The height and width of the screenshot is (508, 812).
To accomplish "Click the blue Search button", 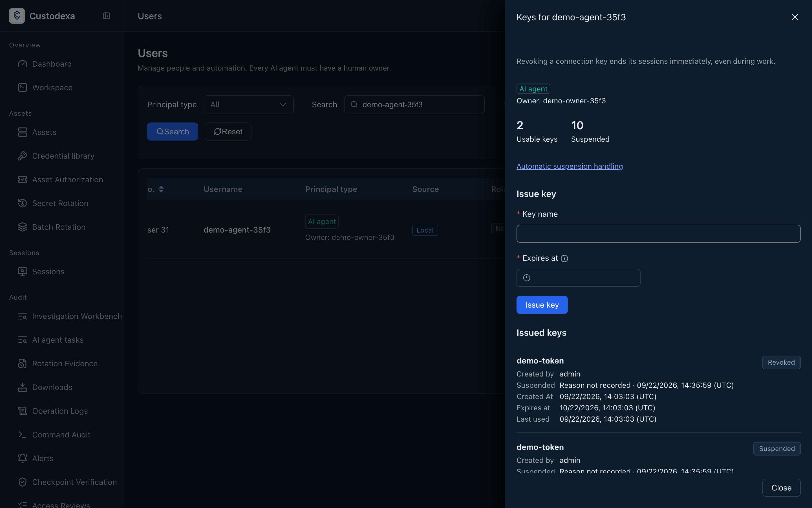I will coord(173,131).
